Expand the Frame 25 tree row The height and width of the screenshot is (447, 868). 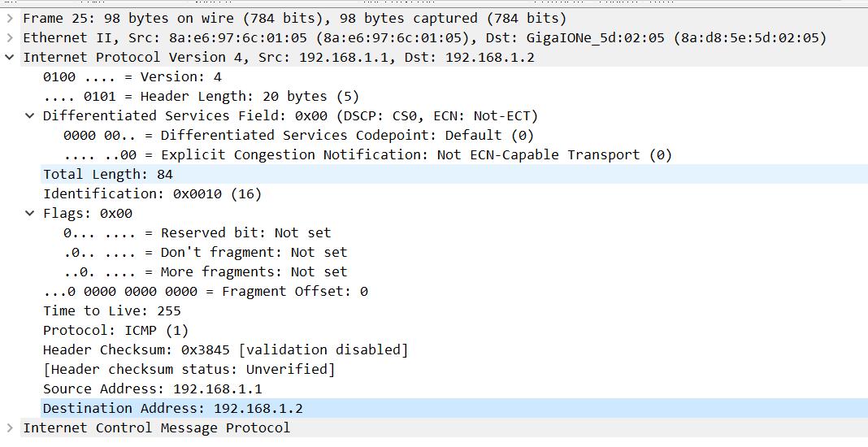pos(9,18)
